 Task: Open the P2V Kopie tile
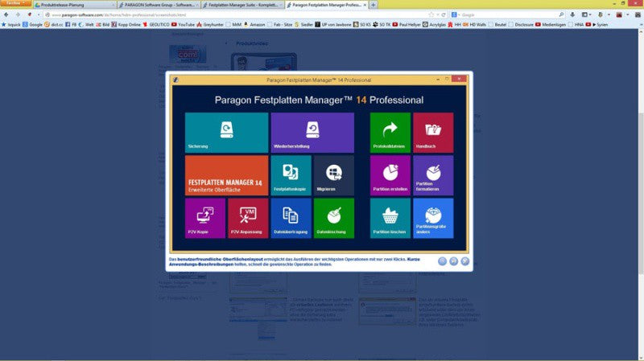pos(205,218)
